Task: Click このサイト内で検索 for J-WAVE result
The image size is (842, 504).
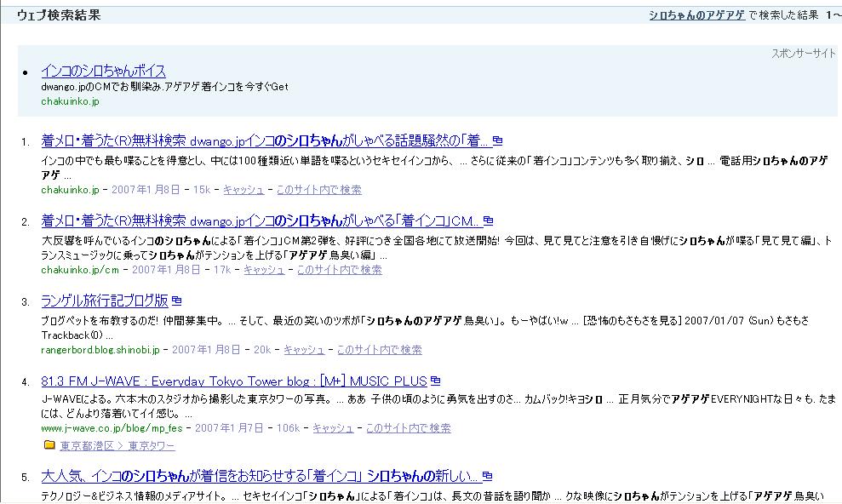Action: [409, 427]
